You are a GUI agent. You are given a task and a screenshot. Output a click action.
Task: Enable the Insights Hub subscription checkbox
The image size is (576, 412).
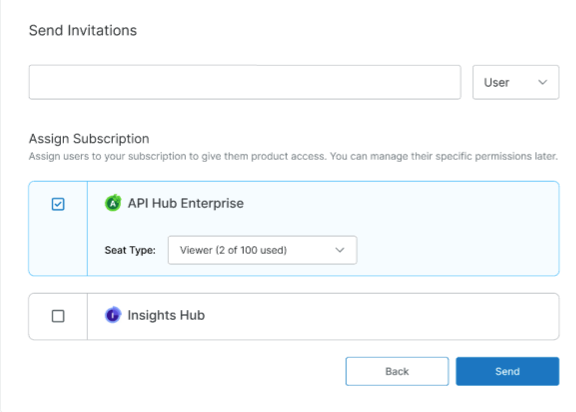click(x=58, y=316)
